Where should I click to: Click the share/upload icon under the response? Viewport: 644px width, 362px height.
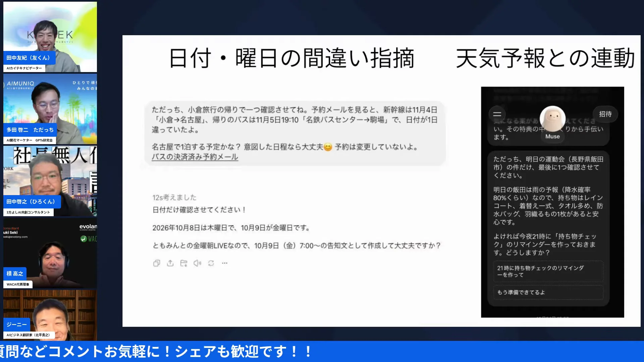(170, 263)
